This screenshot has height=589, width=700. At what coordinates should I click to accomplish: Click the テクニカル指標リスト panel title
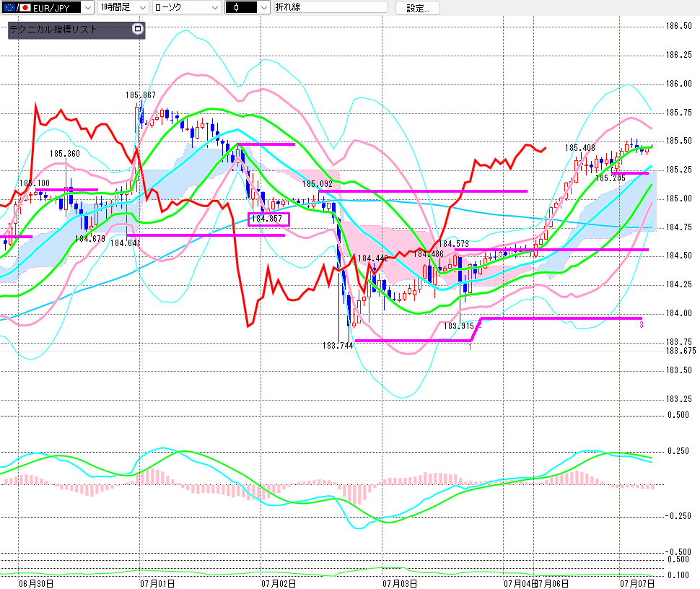pyautogui.click(x=53, y=30)
